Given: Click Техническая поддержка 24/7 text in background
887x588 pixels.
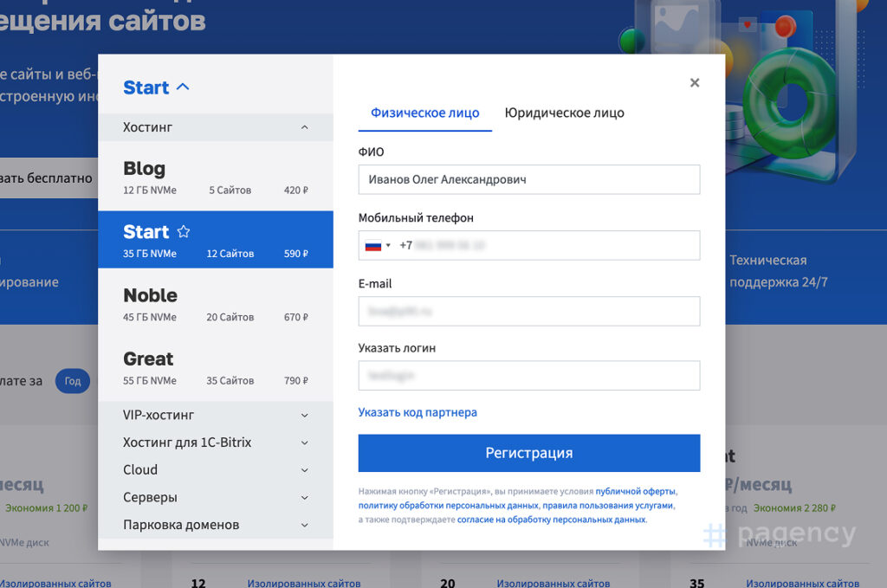Looking at the screenshot, I should 779,271.
